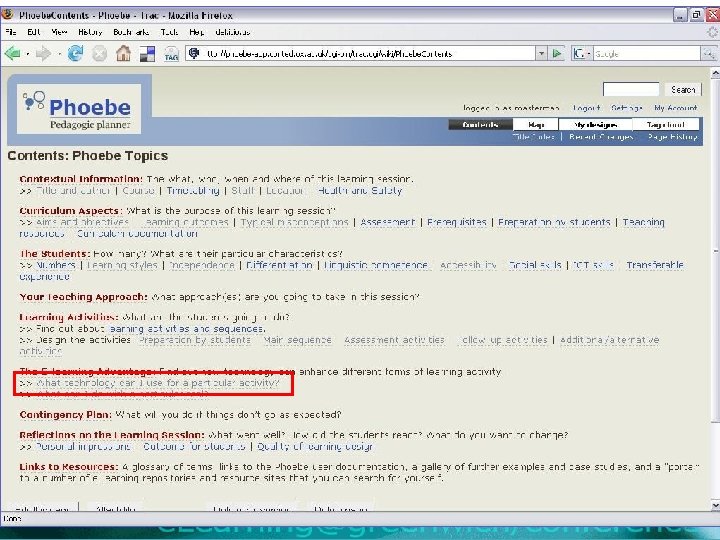Image resolution: width=720 pixels, height=540 pixels.
Task: Switch to the My designs tab
Action: point(596,124)
